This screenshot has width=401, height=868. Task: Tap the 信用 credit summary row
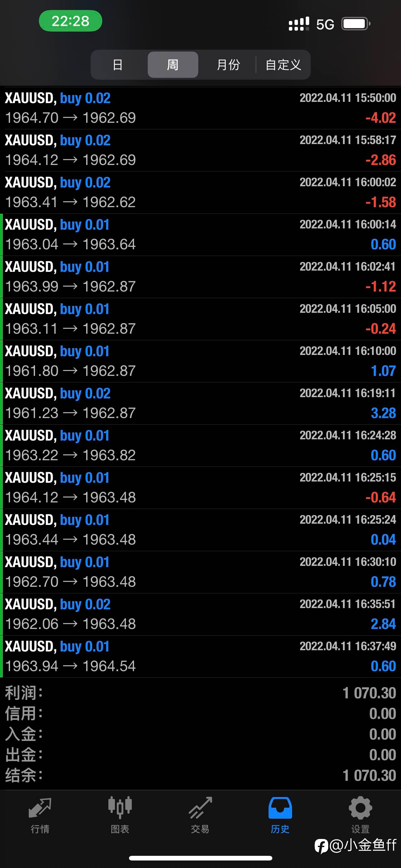200,714
